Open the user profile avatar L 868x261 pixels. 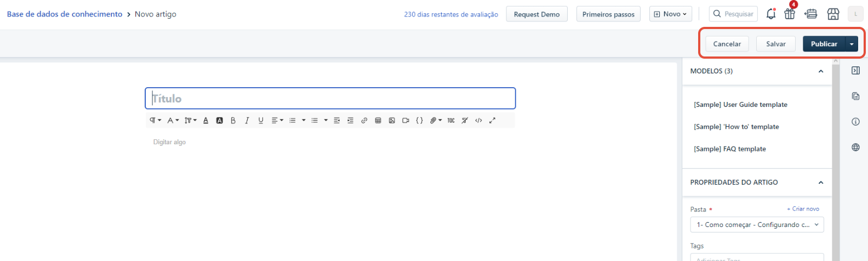point(855,14)
